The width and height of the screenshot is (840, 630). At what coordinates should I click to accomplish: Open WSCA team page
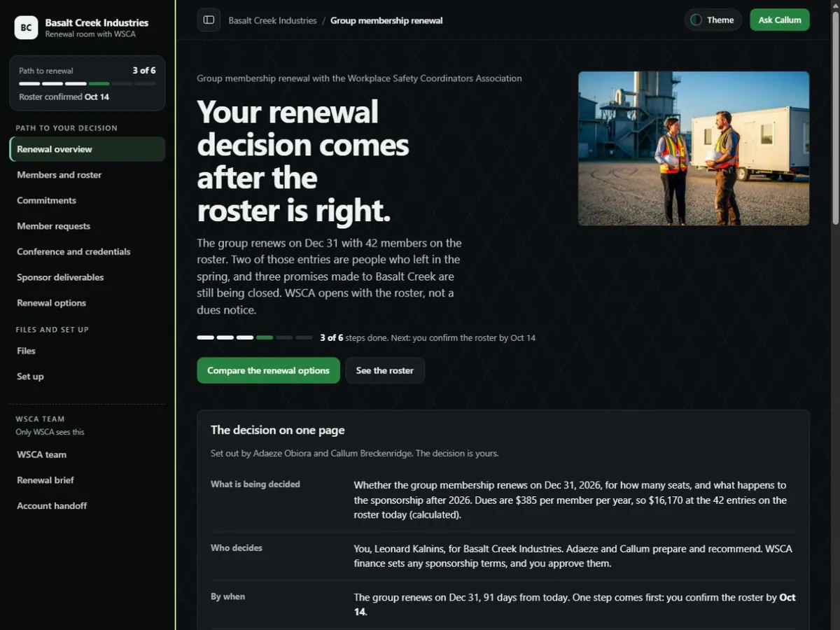(87, 454)
